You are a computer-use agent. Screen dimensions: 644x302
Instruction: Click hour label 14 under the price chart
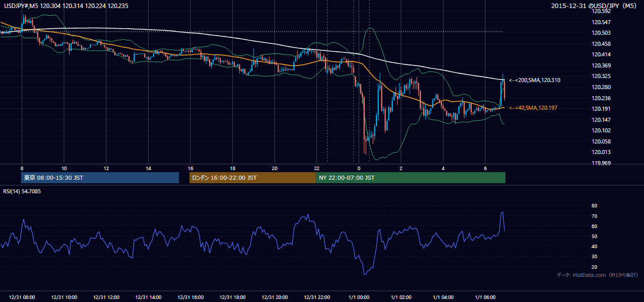(148, 168)
